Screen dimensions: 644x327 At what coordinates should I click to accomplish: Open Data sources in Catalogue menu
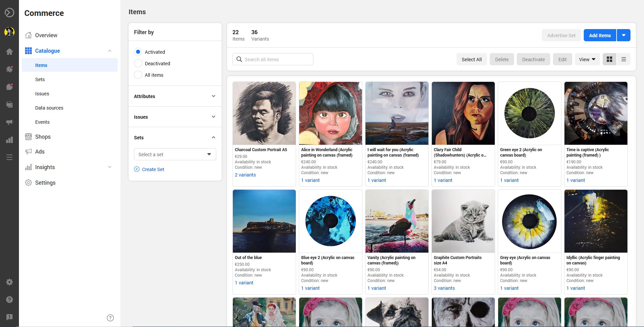click(49, 108)
